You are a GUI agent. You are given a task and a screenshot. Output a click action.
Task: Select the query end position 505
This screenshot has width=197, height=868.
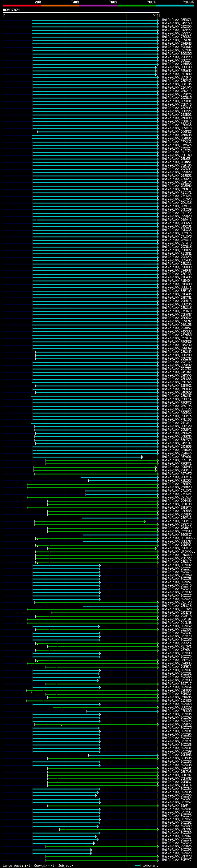click(155, 15)
